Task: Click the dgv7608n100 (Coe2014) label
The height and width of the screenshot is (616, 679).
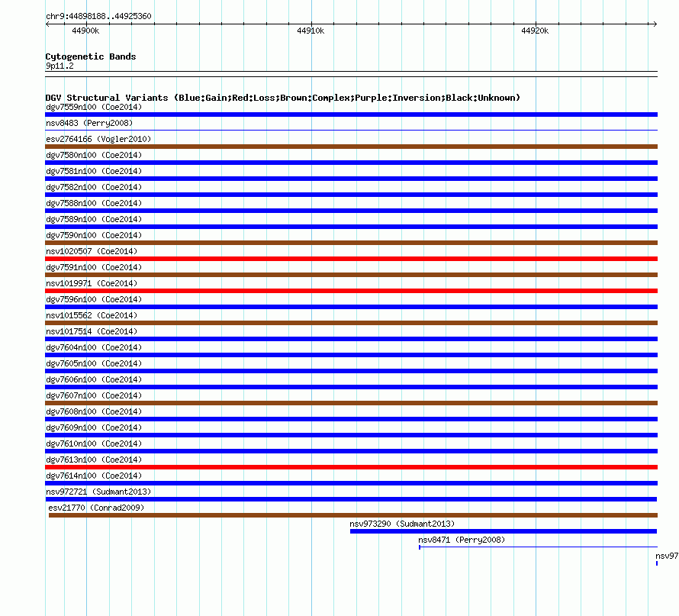Action: click(94, 411)
